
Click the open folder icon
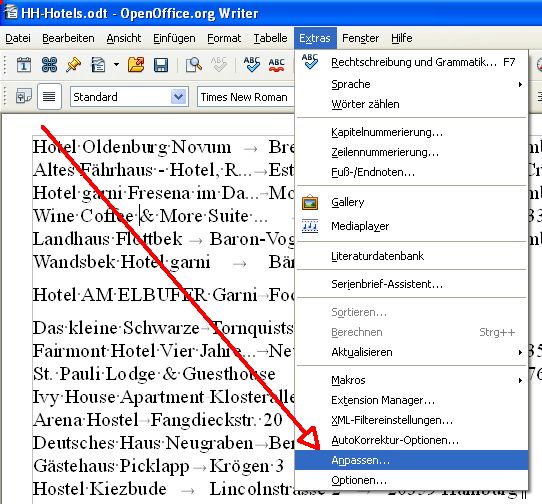(x=136, y=65)
